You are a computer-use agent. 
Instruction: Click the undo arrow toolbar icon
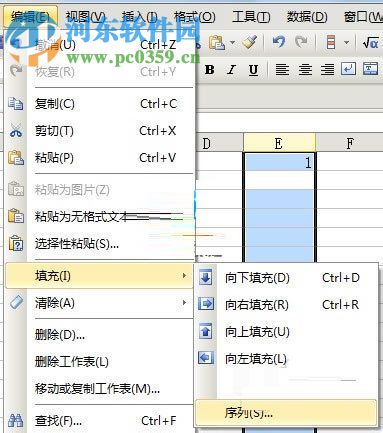tap(279, 42)
